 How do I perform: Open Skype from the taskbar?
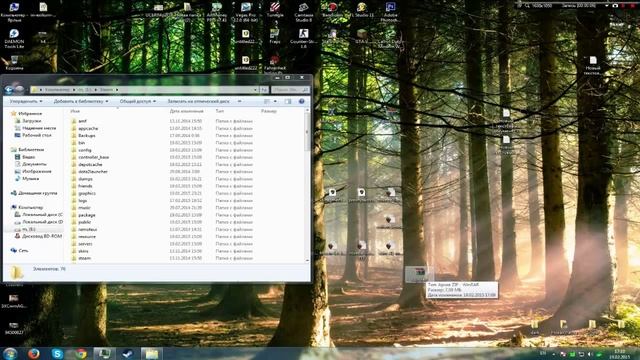pyautogui.click(x=57, y=353)
